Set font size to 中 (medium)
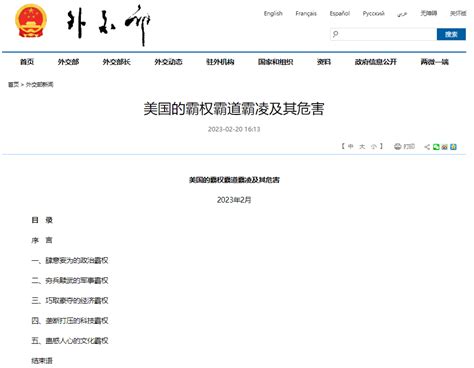Viewport: 474px width, 368px height. point(350,146)
